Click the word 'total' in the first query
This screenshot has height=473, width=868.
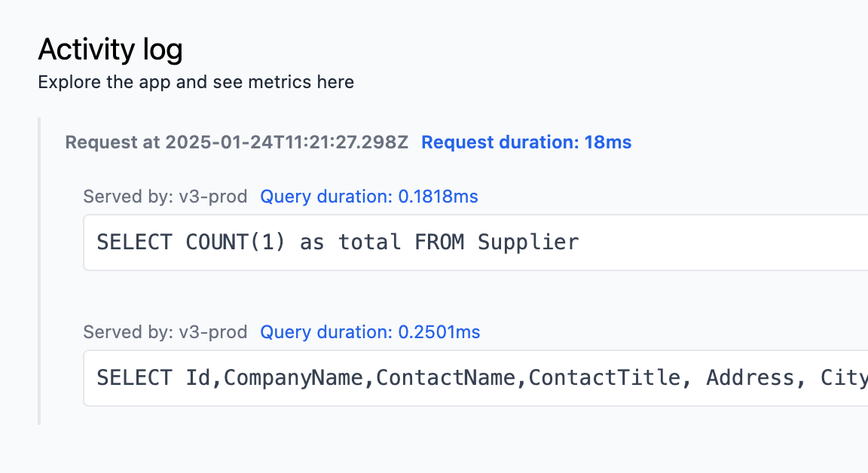tap(368, 243)
